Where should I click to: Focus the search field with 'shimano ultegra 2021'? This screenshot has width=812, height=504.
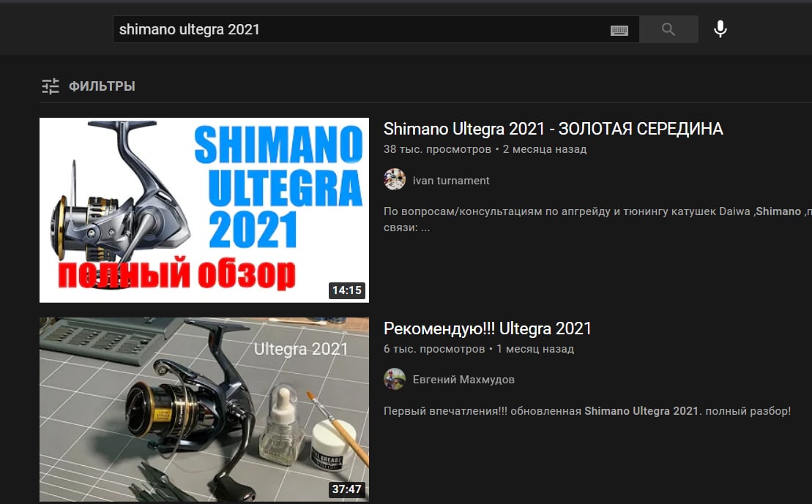click(x=376, y=29)
